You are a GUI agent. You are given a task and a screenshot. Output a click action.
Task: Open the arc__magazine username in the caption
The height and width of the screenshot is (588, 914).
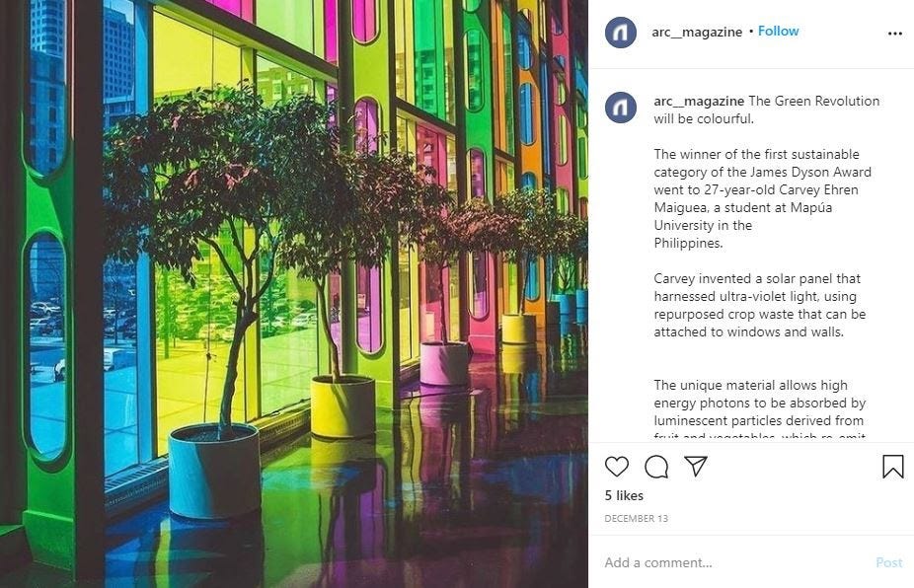point(699,101)
